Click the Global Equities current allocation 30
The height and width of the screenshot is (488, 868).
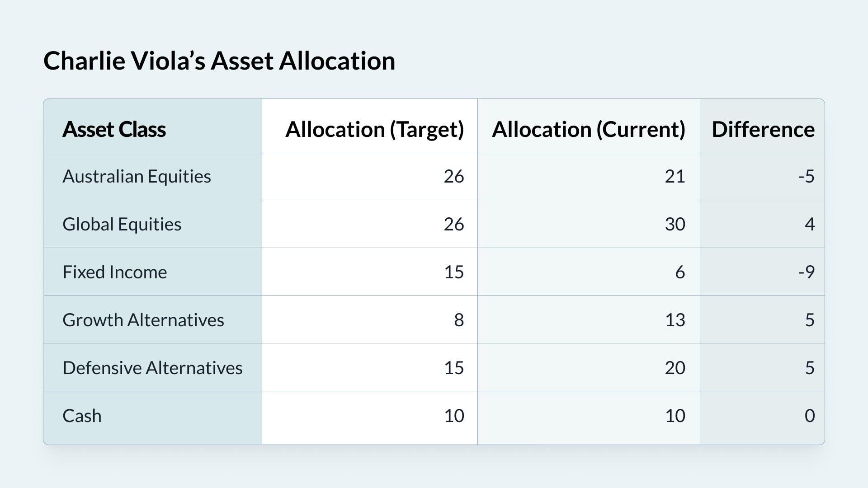[675, 224]
